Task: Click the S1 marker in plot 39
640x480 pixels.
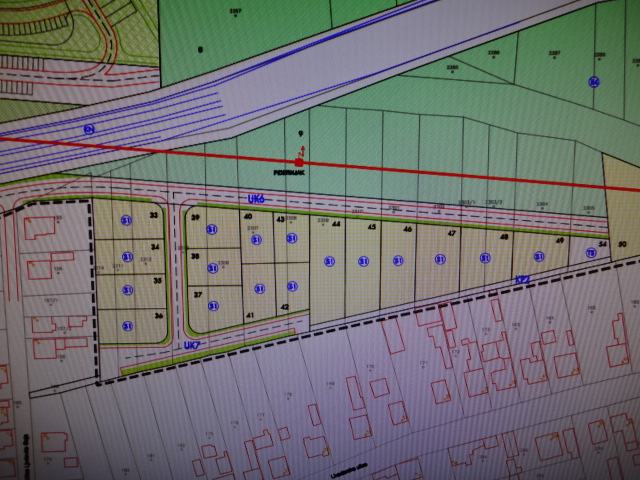Action: [211, 229]
